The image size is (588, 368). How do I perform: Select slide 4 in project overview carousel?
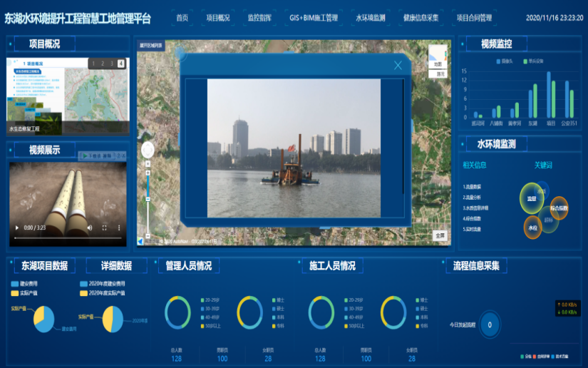click(x=120, y=63)
